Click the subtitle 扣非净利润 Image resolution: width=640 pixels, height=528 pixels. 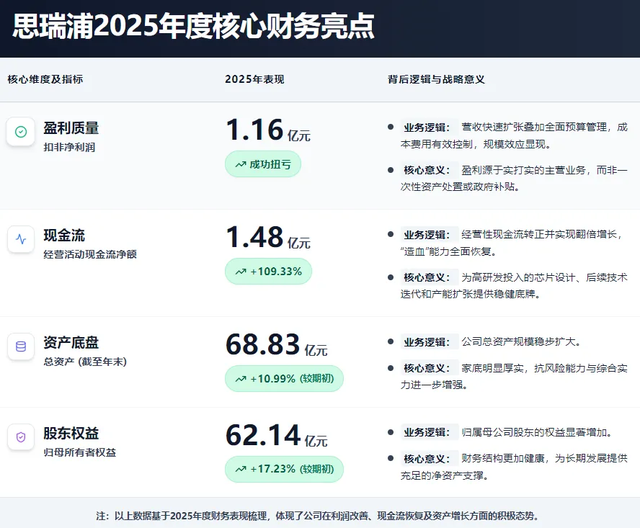pyautogui.click(x=69, y=147)
